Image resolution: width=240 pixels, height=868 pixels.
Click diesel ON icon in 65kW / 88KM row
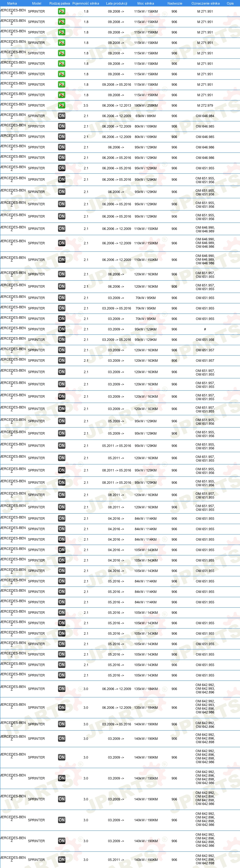tap(62, 116)
